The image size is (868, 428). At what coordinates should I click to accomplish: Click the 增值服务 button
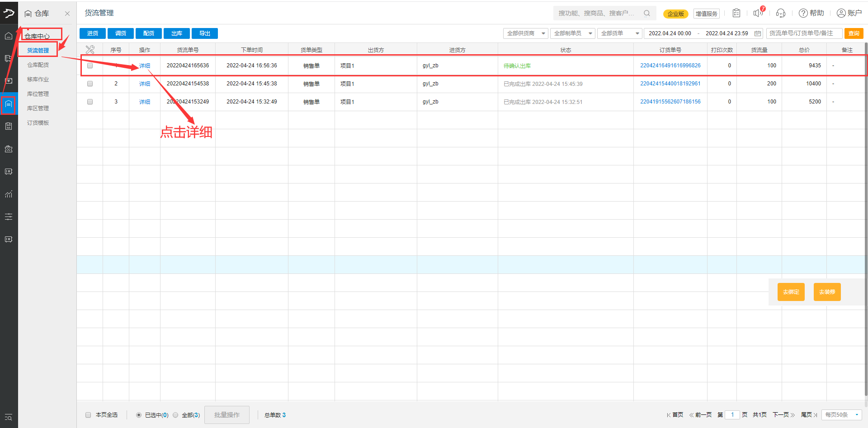click(706, 14)
